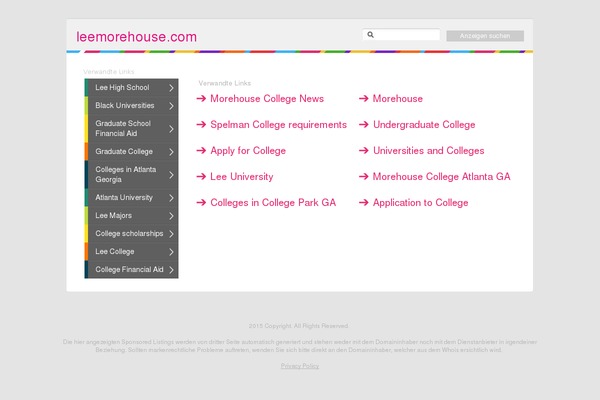Viewport: 600px width, 400px height.
Task: Open College scholarships sidebar item
Action: click(x=131, y=233)
